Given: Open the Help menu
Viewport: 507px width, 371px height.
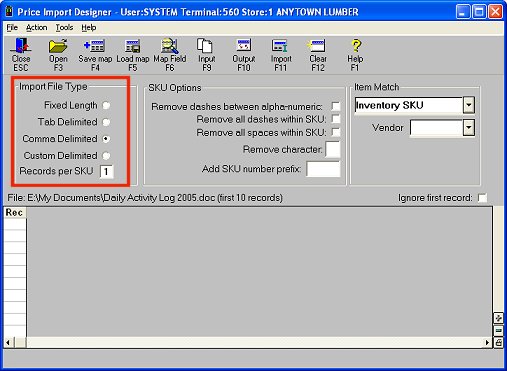Looking at the screenshot, I should (89, 28).
